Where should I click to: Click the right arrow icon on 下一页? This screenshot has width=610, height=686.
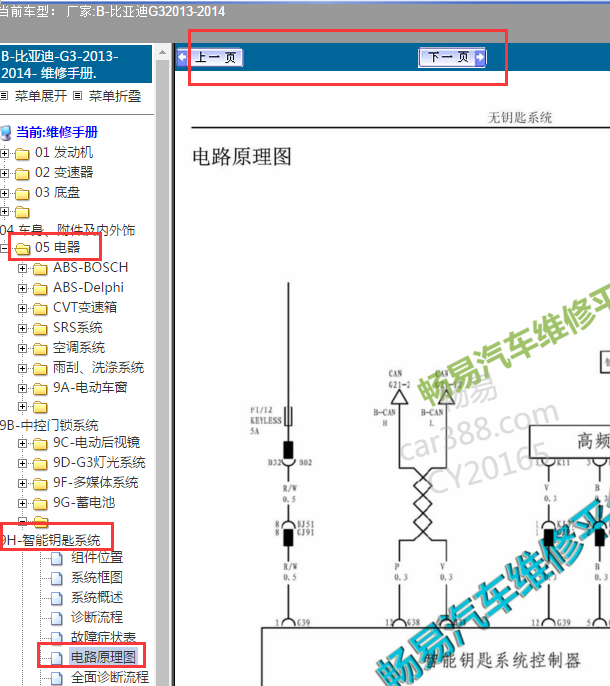tap(480, 57)
